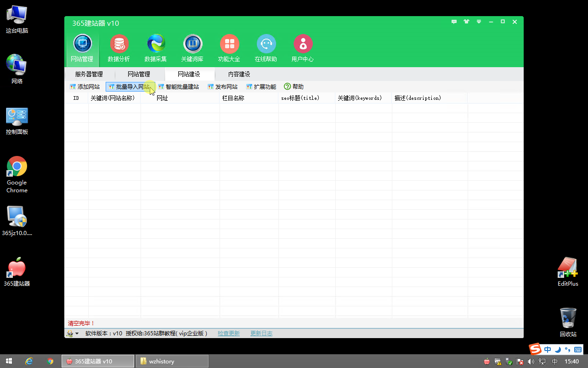Click the 智能批量建站 toolbar button
Image resolution: width=588 pixels, height=368 pixels.
click(179, 86)
